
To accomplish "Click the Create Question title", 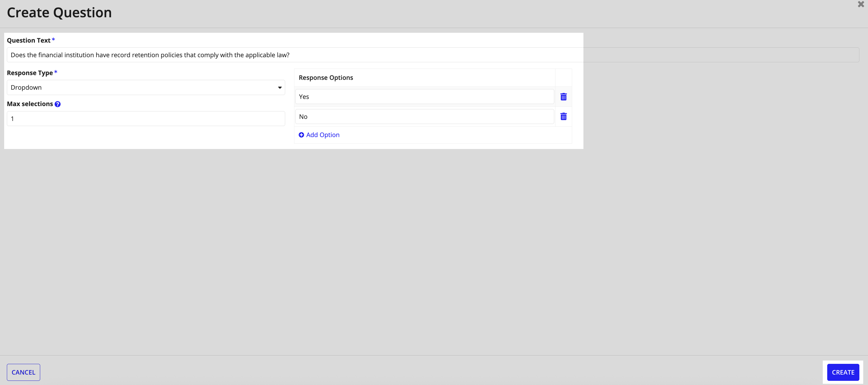I will tap(59, 13).
